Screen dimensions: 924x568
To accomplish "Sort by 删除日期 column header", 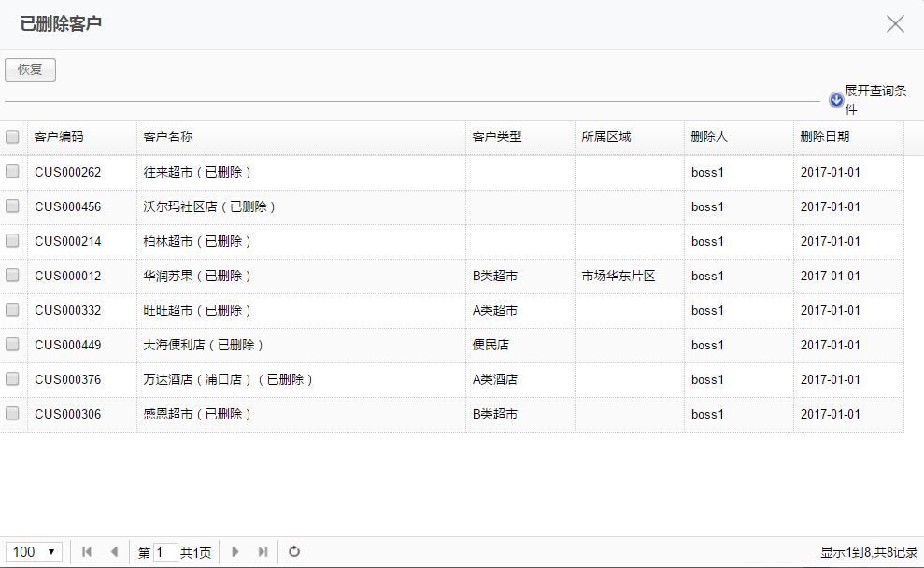I will [825, 136].
